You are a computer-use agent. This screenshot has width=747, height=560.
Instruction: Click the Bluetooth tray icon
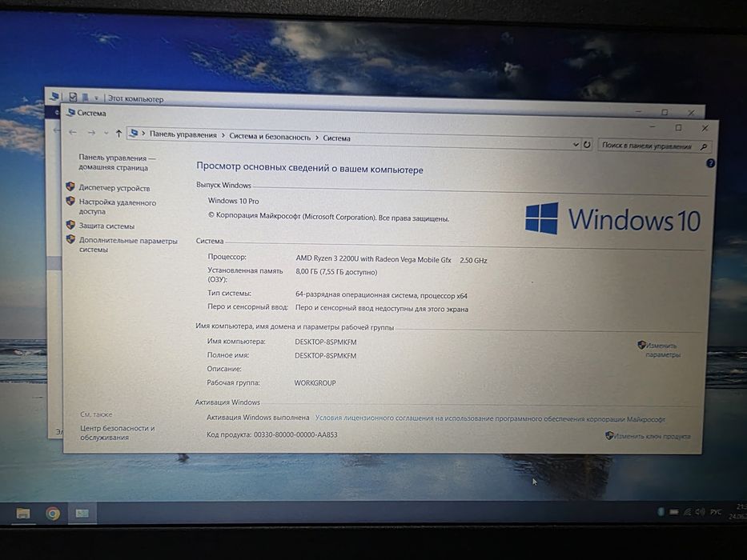point(661,512)
